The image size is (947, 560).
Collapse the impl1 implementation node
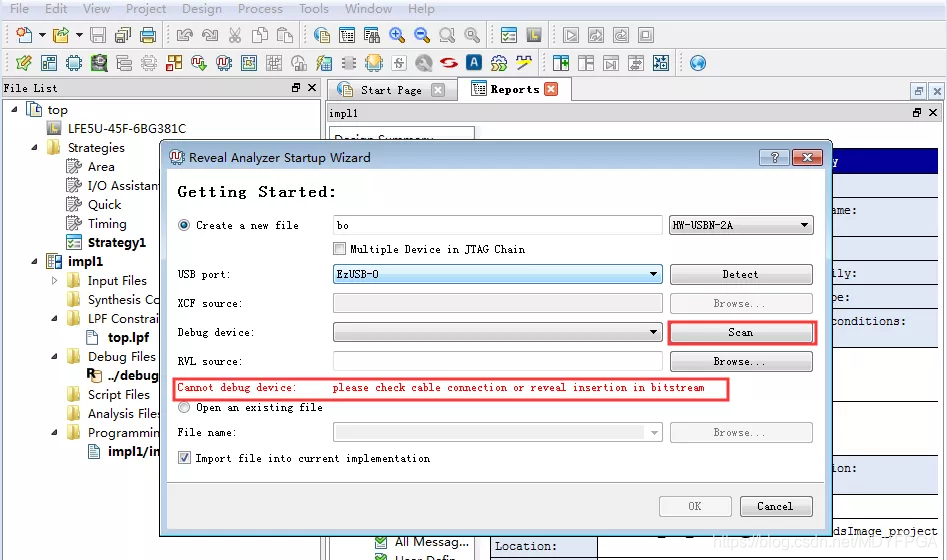coord(34,262)
